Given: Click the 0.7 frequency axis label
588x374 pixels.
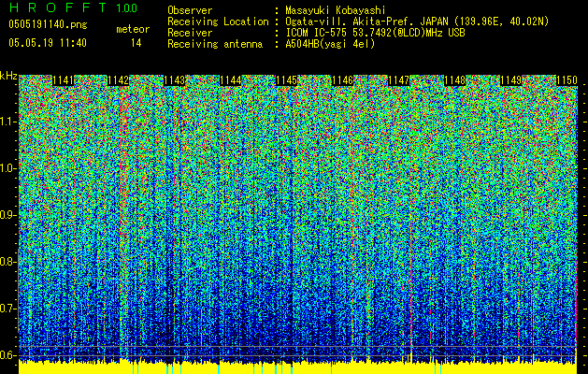Looking at the screenshot, I should [8, 309].
